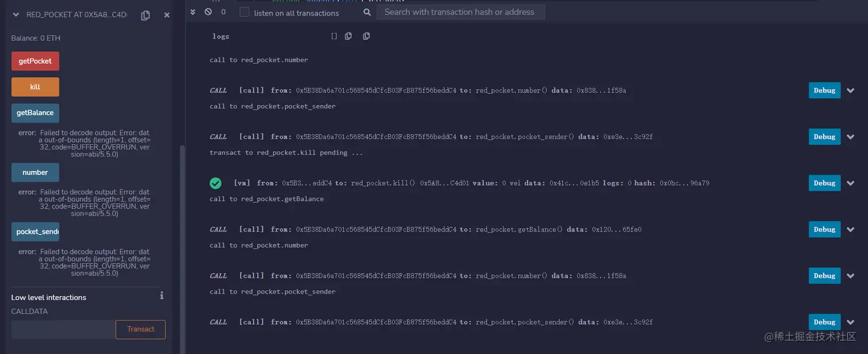Collapse the RED_POCKET deployed contract
This screenshot has height=354, width=868.
click(15, 15)
